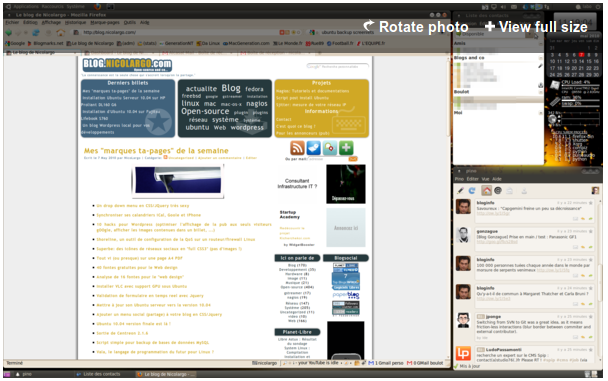Screen dimensions: 608x381
Task: Open the GenerationNT bookmark
Action: 176,43
